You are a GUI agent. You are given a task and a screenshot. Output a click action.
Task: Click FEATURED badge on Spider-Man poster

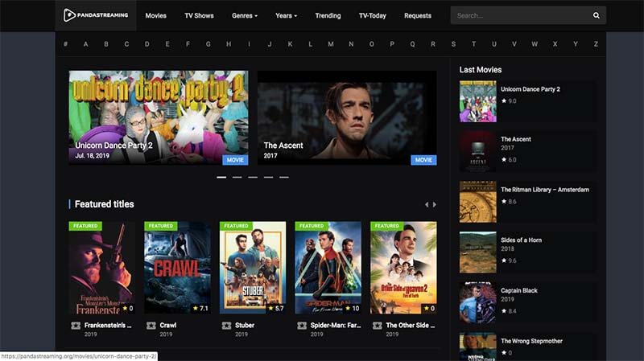click(312, 226)
